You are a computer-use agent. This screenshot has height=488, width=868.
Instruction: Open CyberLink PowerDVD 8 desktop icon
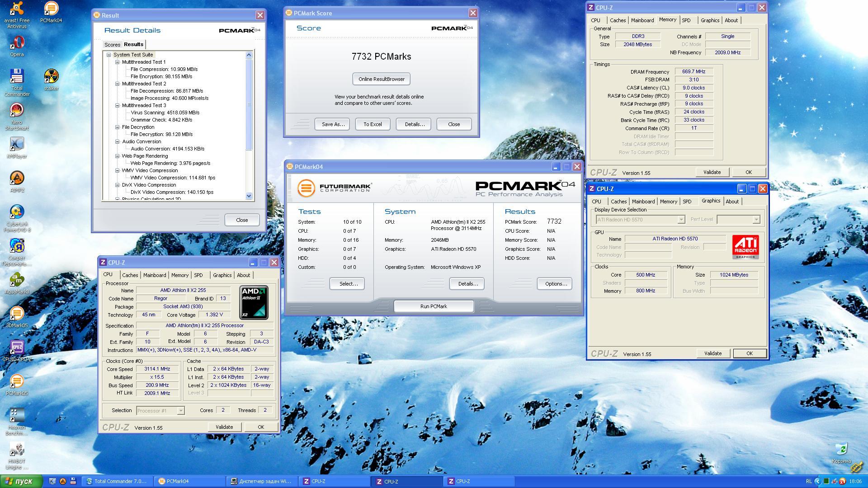pyautogui.click(x=17, y=218)
